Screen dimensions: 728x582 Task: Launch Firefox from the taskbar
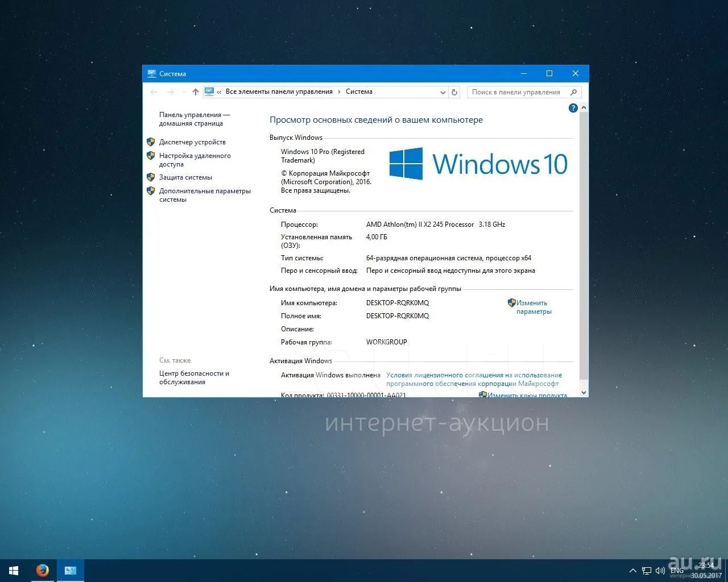(x=42, y=571)
